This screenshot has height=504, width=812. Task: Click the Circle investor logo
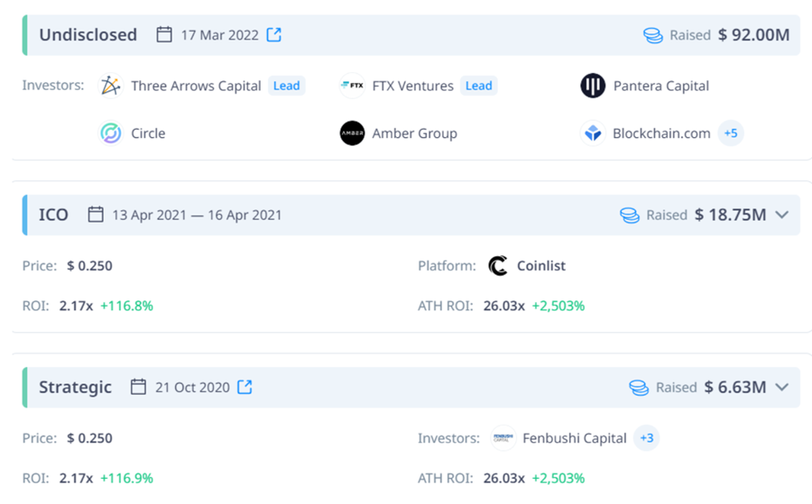[110, 133]
